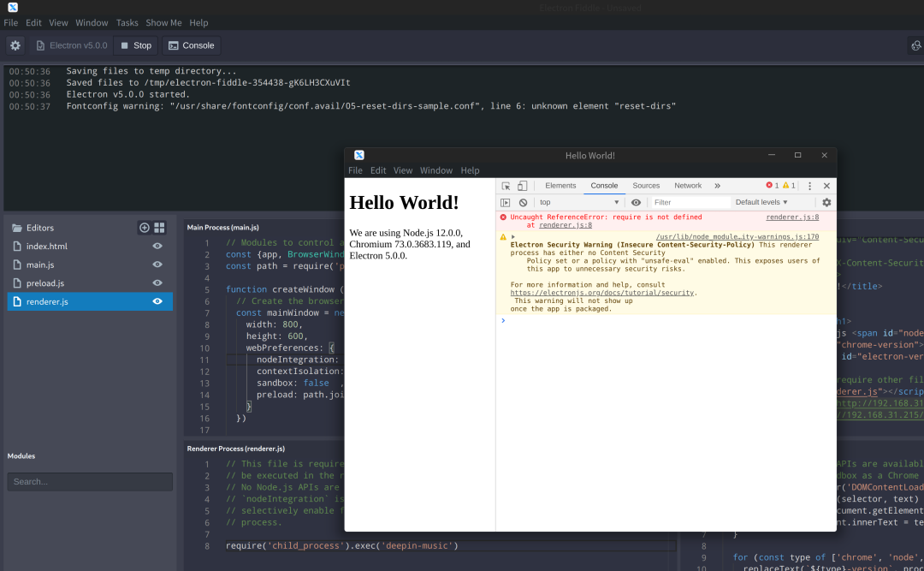Open the Help menu in Electron Fiddle

click(198, 22)
